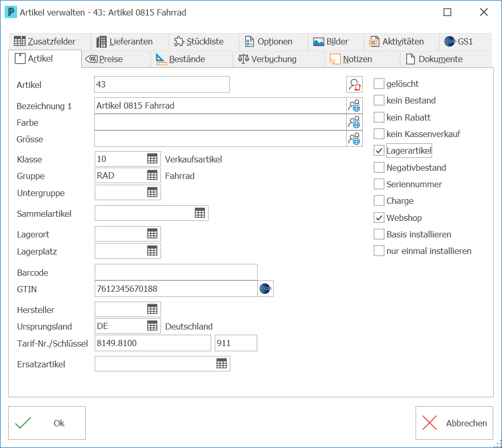Check the kein Rabatt option
502x448 pixels.
coord(379,117)
